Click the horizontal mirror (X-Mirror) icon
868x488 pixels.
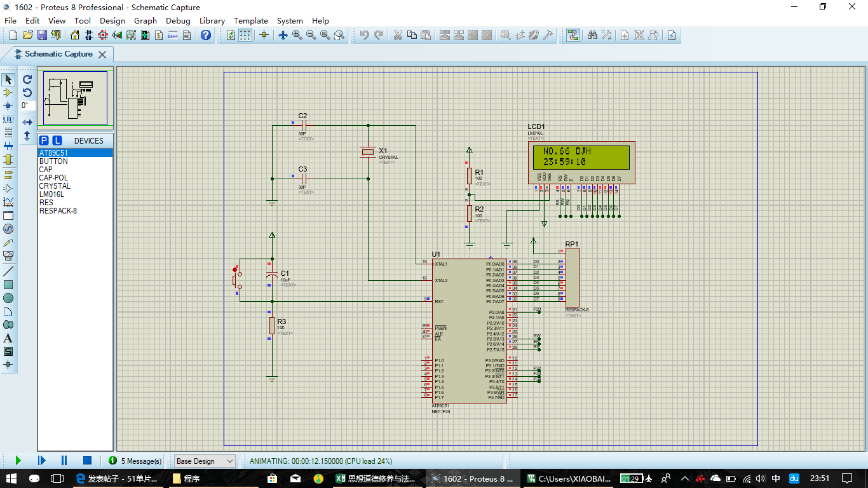[x=27, y=122]
